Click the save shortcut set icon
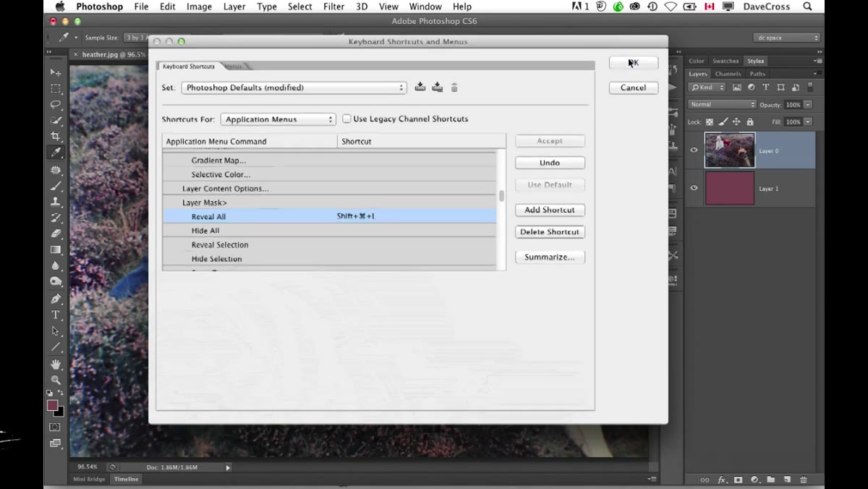The height and width of the screenshot is (489, 868). (420, 88)
